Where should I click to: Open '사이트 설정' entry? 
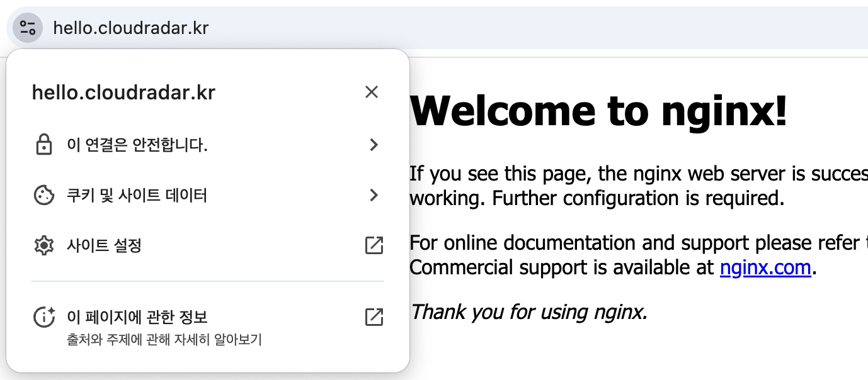208,245
